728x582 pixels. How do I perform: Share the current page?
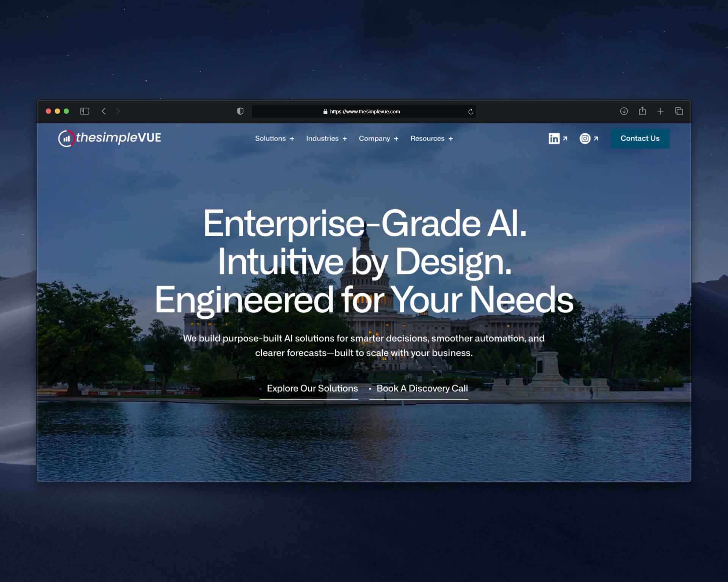pyautogui.click(x=642, y=111)
